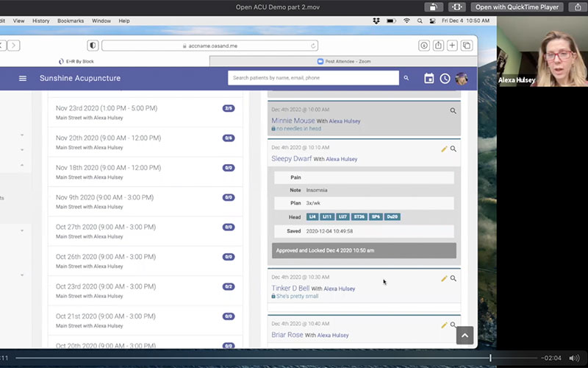Click the volume icon in video player
The height and width of the screenshot is (368, 588).
coord(574,358)
